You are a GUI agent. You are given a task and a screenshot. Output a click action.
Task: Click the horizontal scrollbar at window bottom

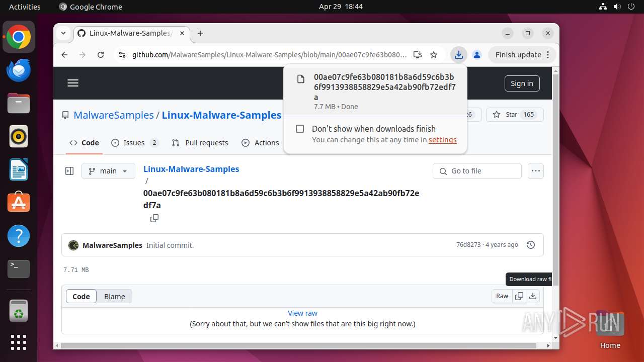(x=298, y=346)
